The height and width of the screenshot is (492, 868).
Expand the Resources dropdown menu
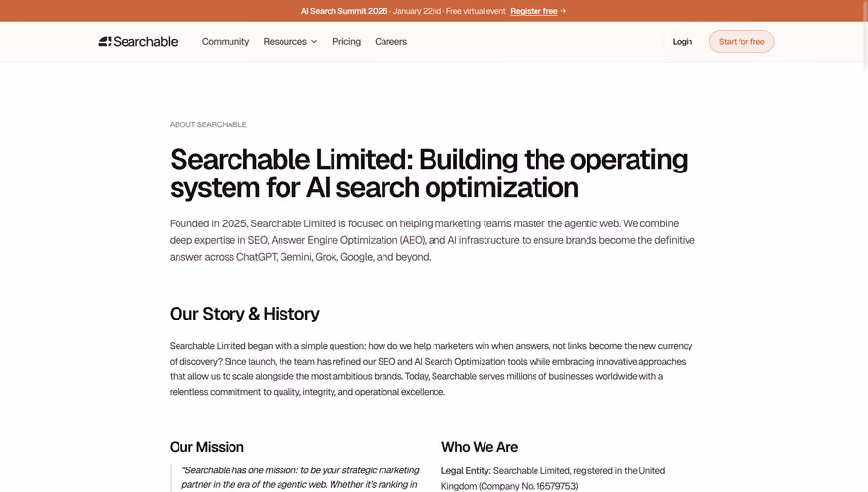290,41
